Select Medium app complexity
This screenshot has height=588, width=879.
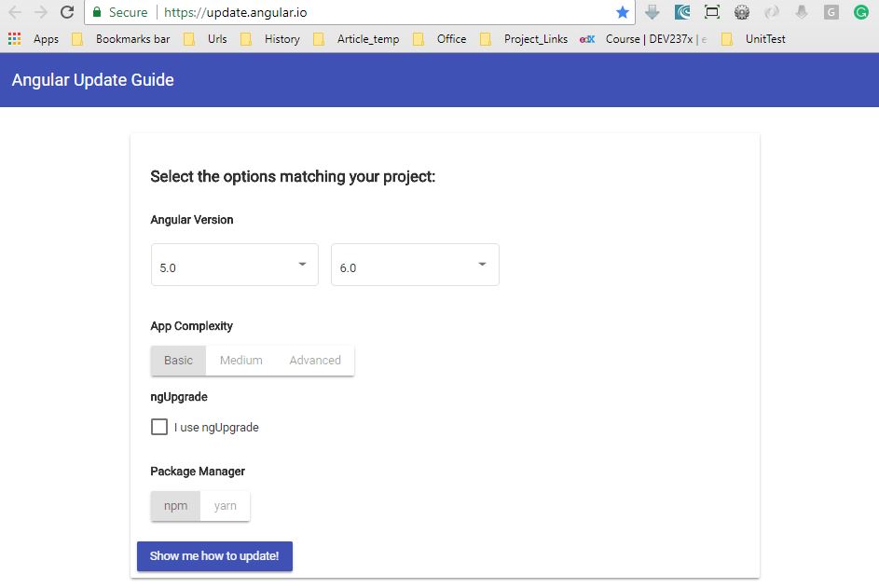pos(241,360)
